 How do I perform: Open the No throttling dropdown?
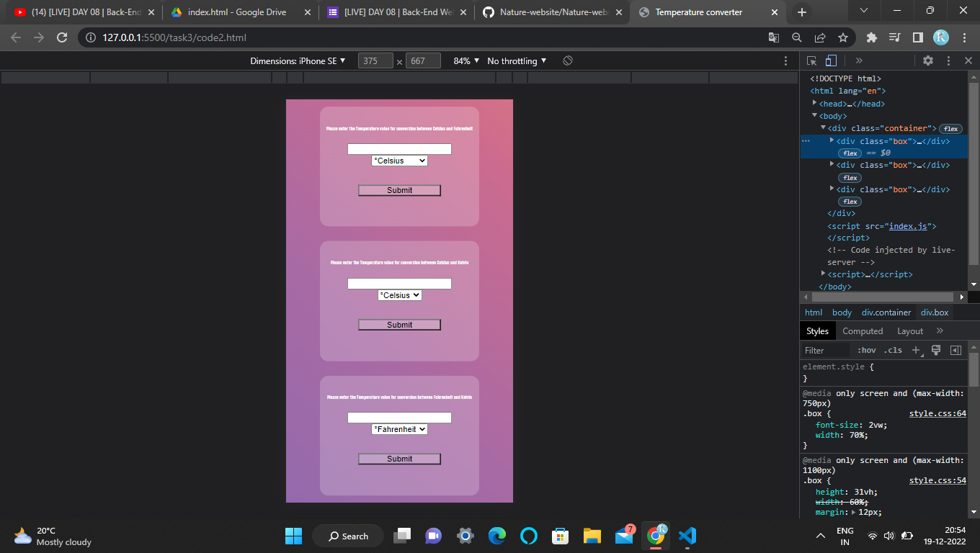coord(517,61)
